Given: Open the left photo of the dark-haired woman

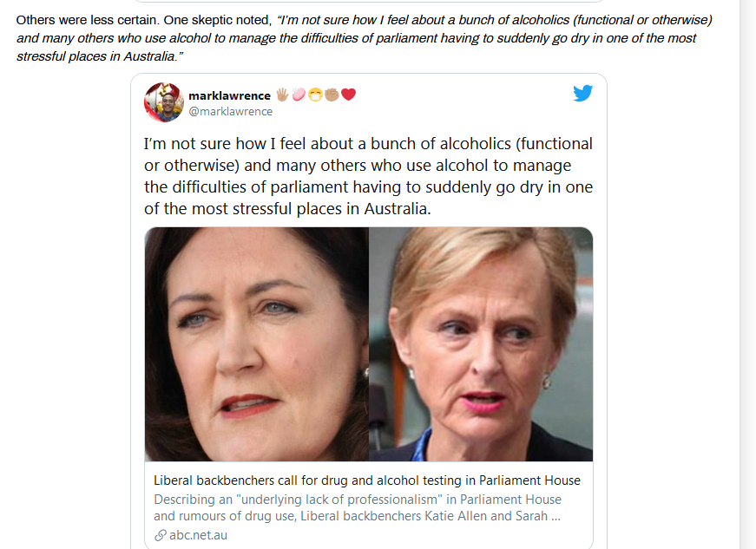Looking at the screenshot, I should click(257, 344).
